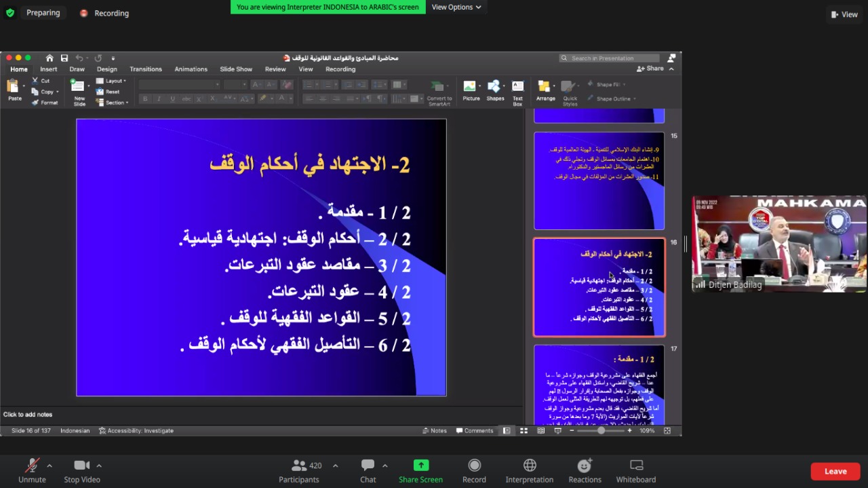
Task: Click the Fit slide to window icon
Action: [667, 431]
